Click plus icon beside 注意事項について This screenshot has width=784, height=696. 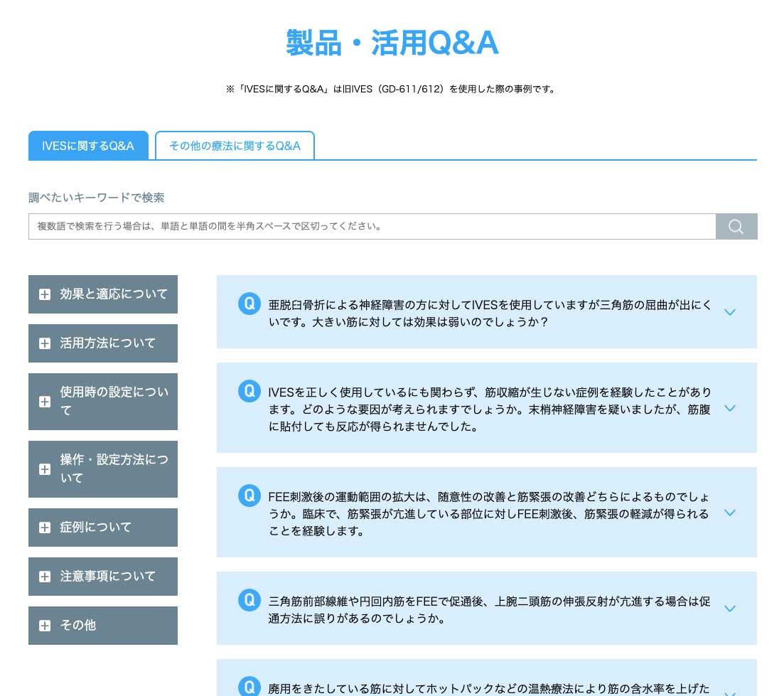(x=45, y=577)
